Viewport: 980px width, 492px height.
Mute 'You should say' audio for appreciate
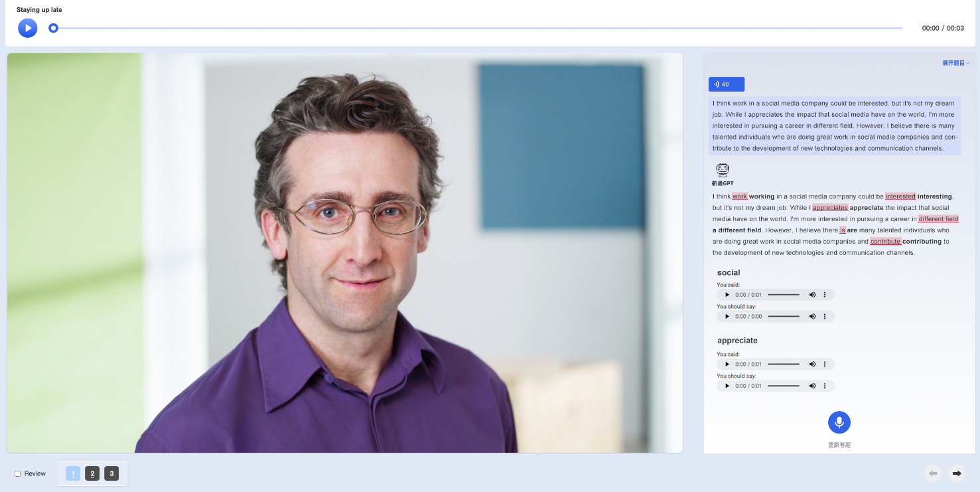(812, 386)
